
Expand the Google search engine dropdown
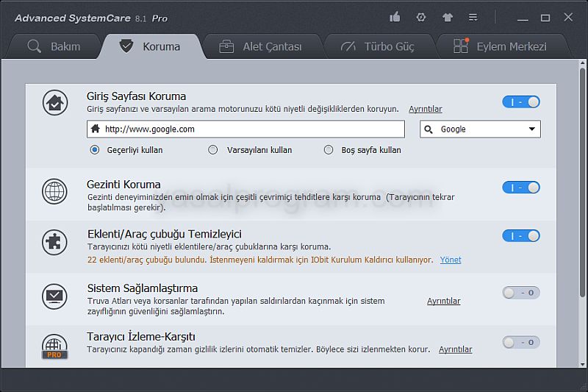pos(480,129)
